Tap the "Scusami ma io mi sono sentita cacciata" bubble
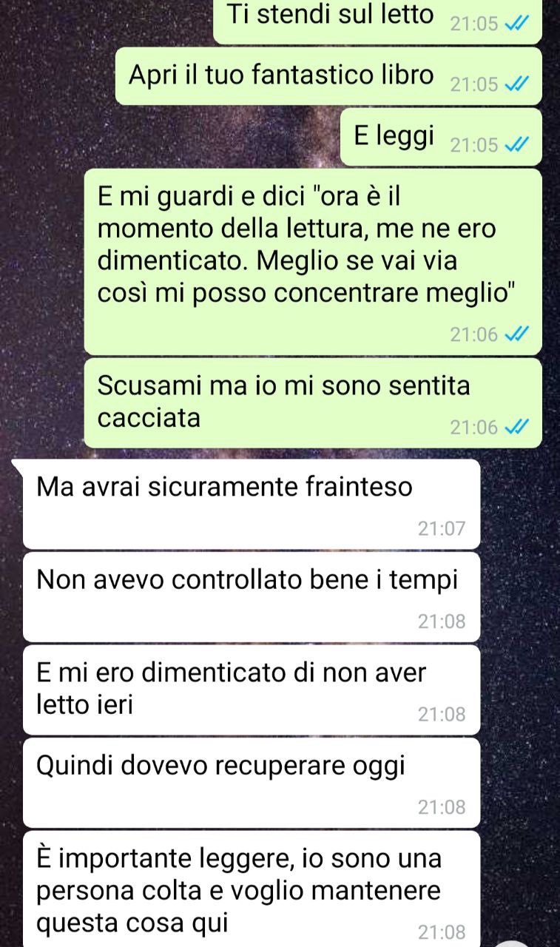This screenshot has height=947, width=560. pos(313,402)
